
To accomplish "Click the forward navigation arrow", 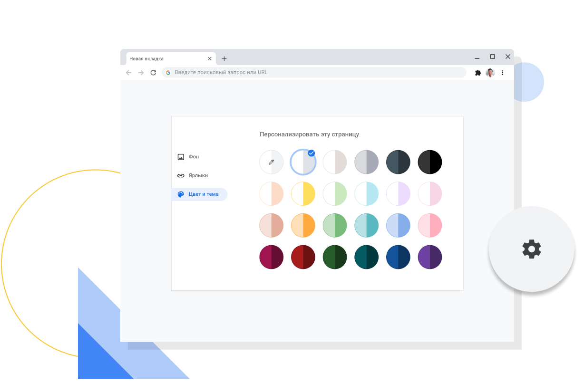I will click(x=141, y=73).
